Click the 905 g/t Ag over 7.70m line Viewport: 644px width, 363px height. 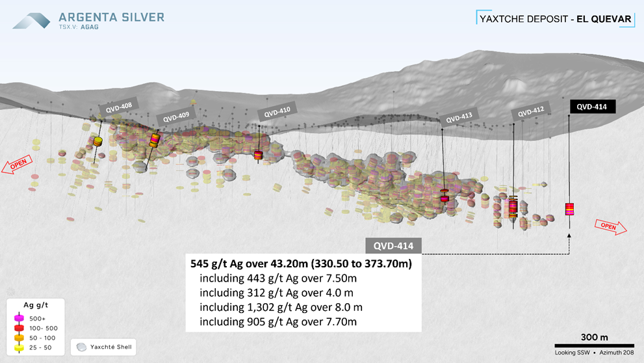point(278,321)
